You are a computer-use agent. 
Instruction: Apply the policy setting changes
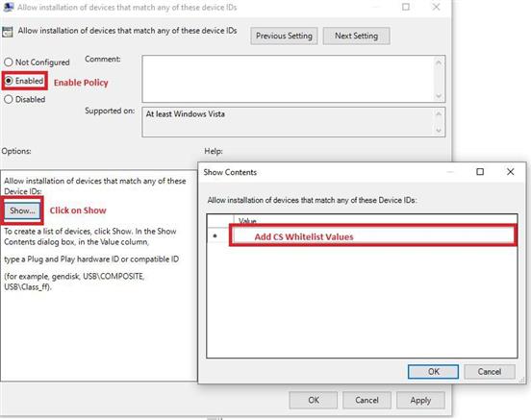420,400
